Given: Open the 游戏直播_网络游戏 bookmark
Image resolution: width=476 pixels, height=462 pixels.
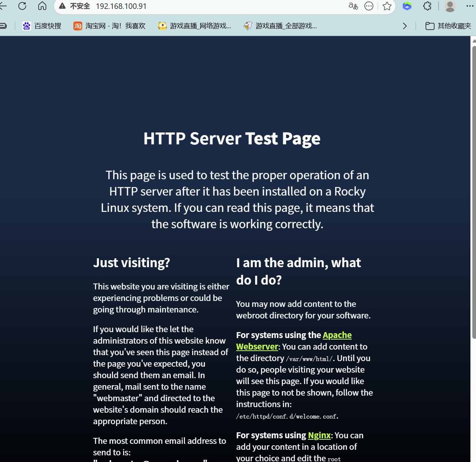Looking at the screenshot, I should (x=195, y=26).
